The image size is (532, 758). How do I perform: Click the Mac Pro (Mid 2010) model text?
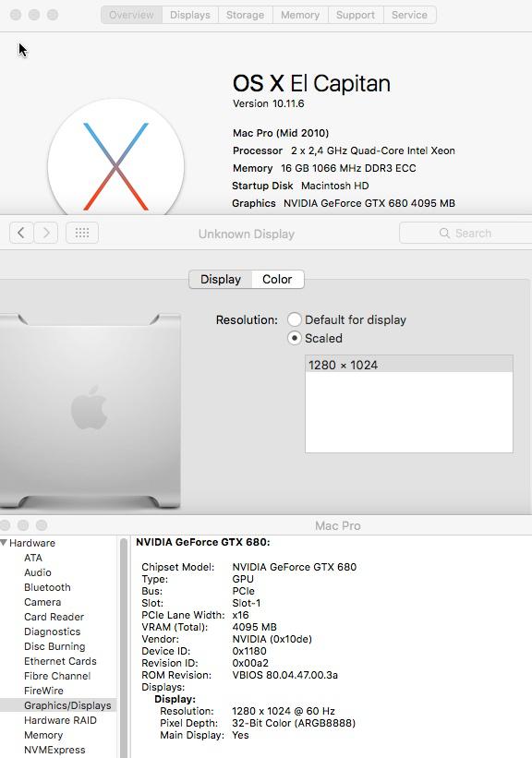(281, 133)
